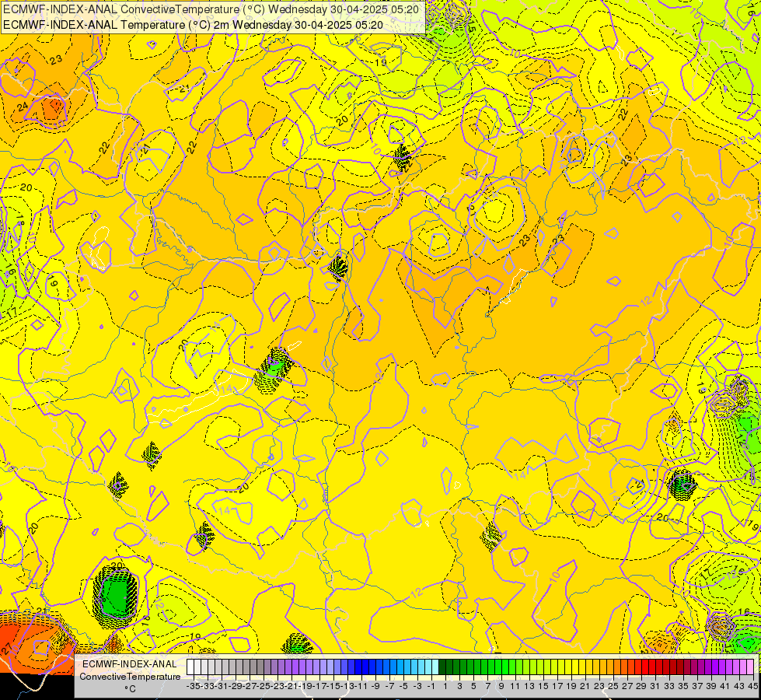
Task: Click the ConvectiveTemperature title line at top
Action: 211,9
